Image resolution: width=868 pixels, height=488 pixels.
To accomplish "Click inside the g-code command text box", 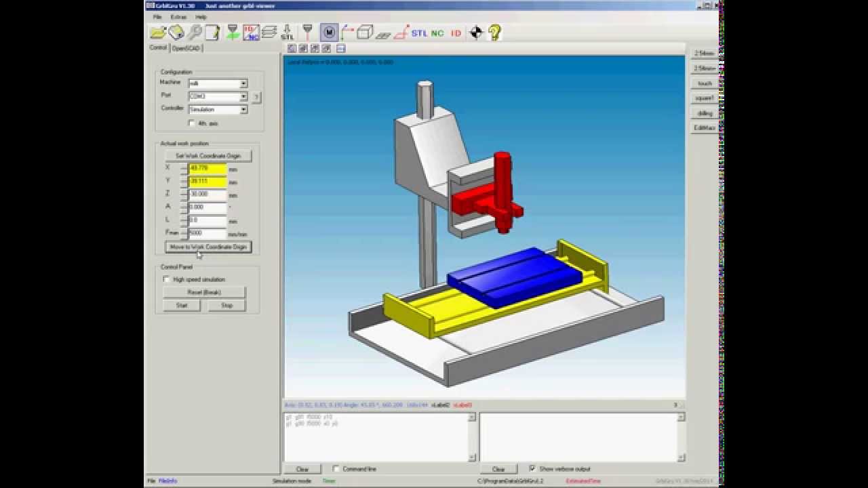I will (x=376, y=437).
